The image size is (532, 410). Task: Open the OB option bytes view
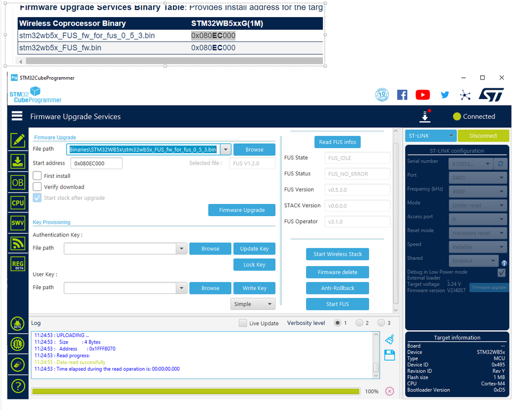pos(18,183)
